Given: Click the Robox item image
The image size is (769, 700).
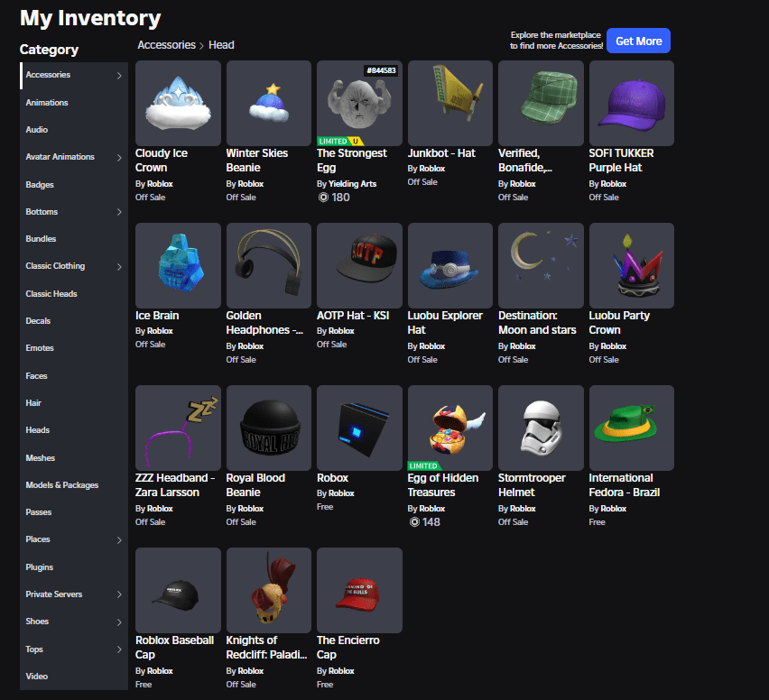Looking at the screenshot, I should pos(359,428).
